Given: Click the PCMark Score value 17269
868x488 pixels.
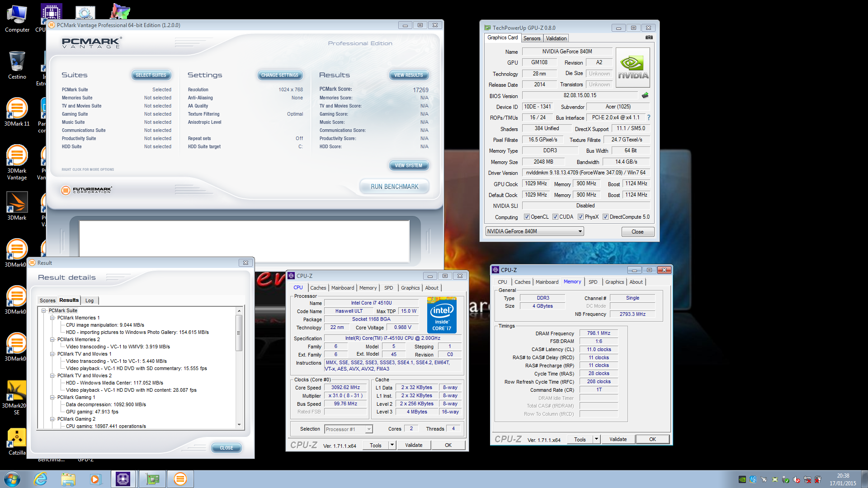Looking at the screenshot, I should [420, 90].
